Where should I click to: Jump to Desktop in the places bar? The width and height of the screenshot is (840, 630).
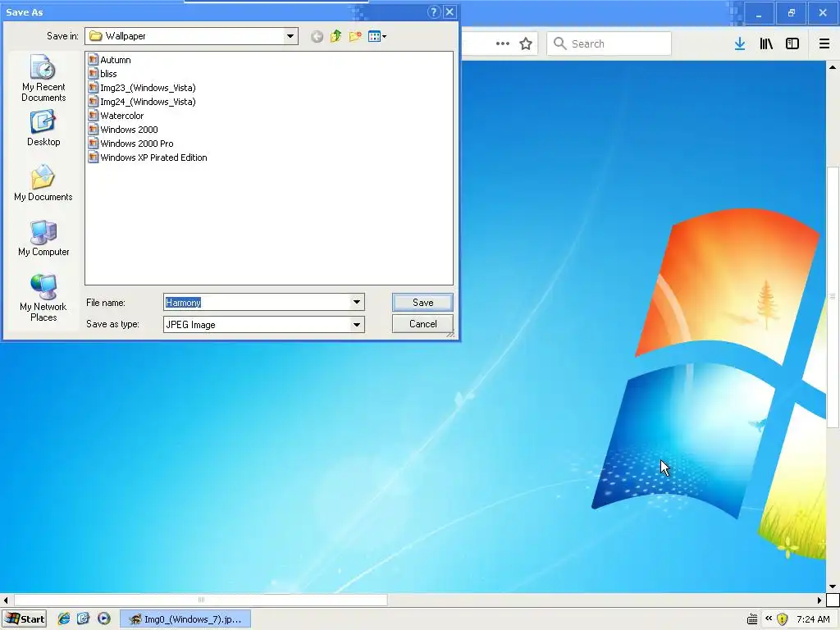pos(43,128)
